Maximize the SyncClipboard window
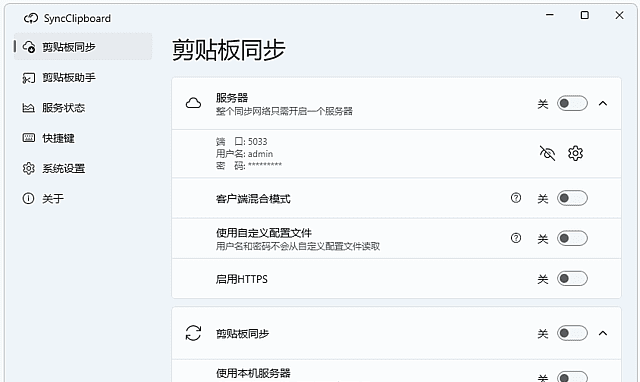 point(584,15)
